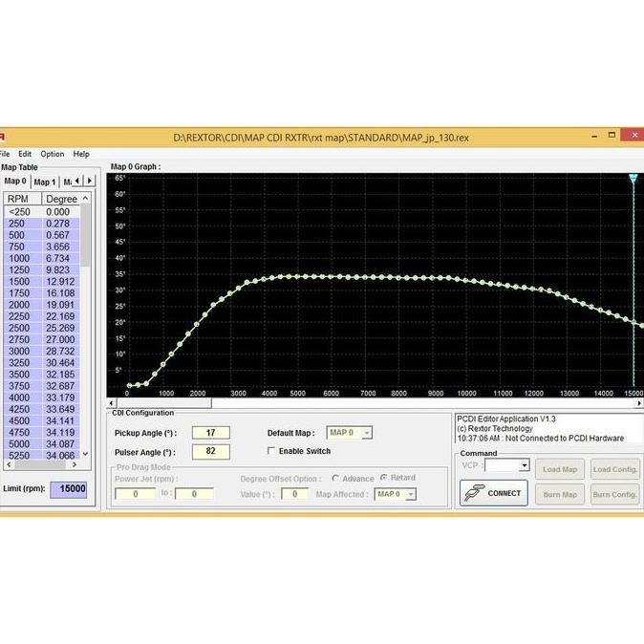The height and width of the screenshot is (644, 644).
Task: Click degree cell 9.823
Action: [x=61, y=269]
